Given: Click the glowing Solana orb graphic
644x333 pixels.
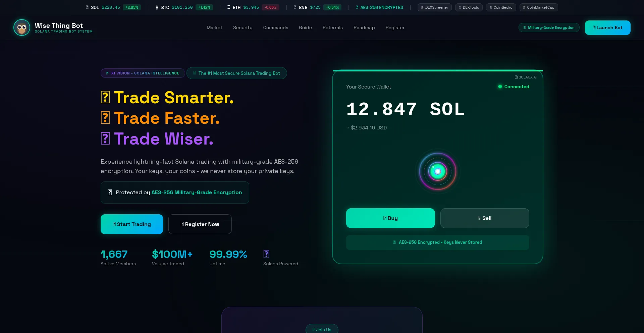Looking at the screenshot, I should click(437, 171).
